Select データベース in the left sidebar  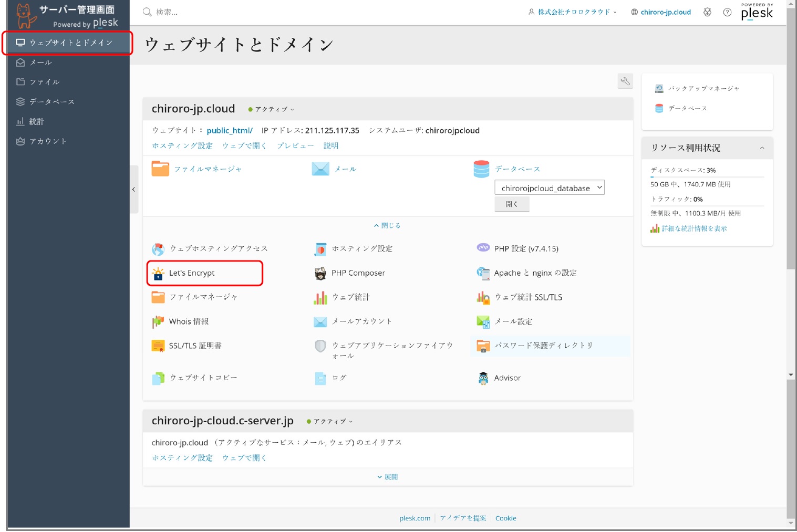[x=68, y=102]
